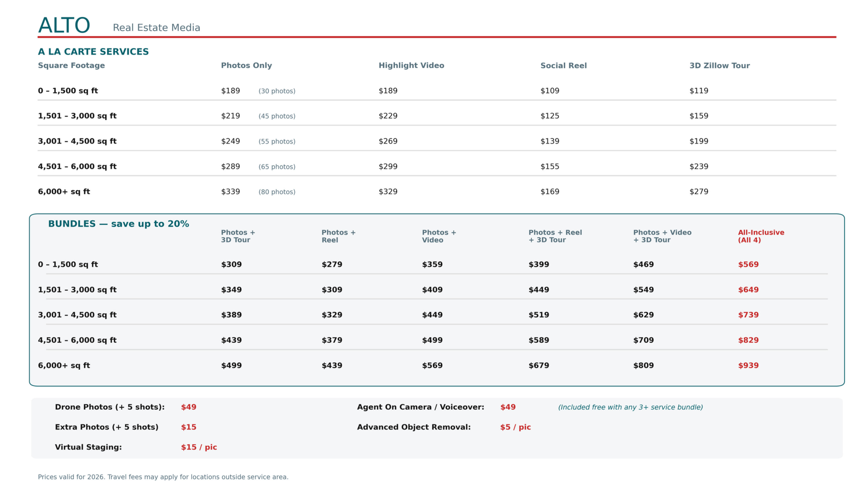
Task: Click the ALTO logo text
Action: [x=64, y=25]
